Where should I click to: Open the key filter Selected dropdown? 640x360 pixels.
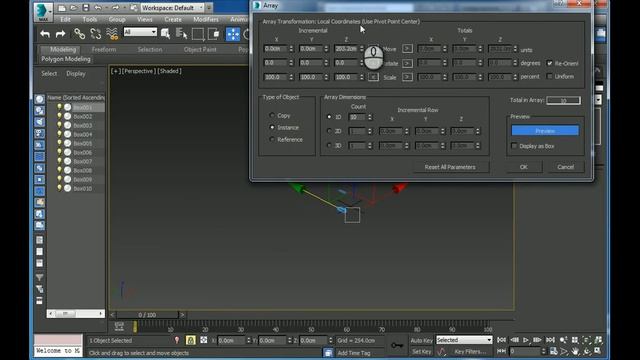click(x=464, y=340)
